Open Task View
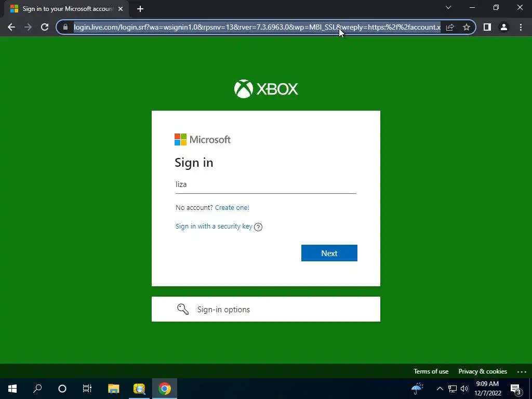 point(87,389)
